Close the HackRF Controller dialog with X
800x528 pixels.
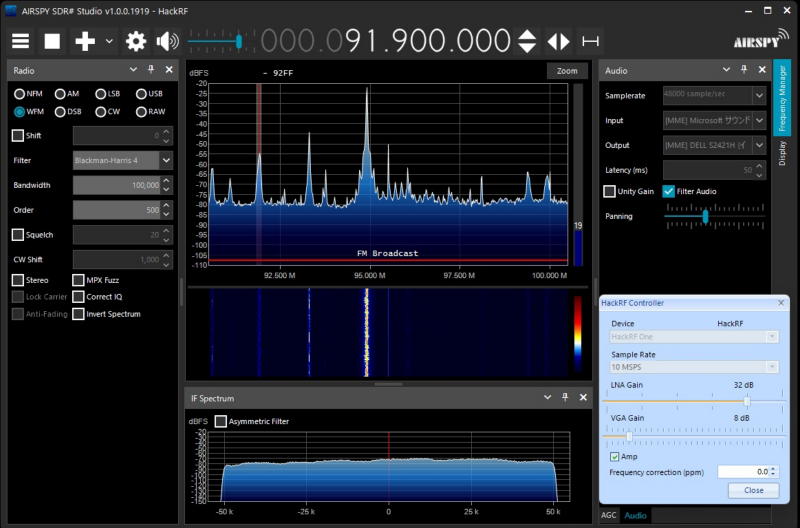coord(781,303)
